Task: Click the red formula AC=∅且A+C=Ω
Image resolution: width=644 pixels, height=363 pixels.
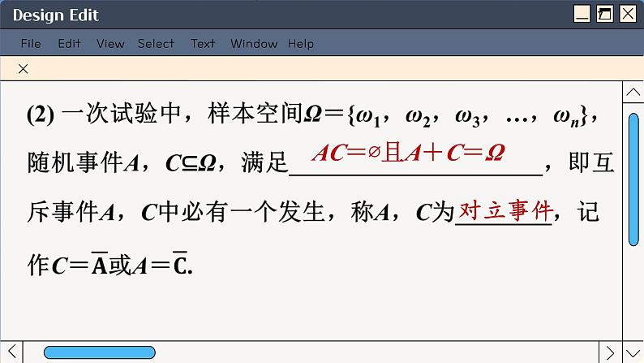Action: 408,153
